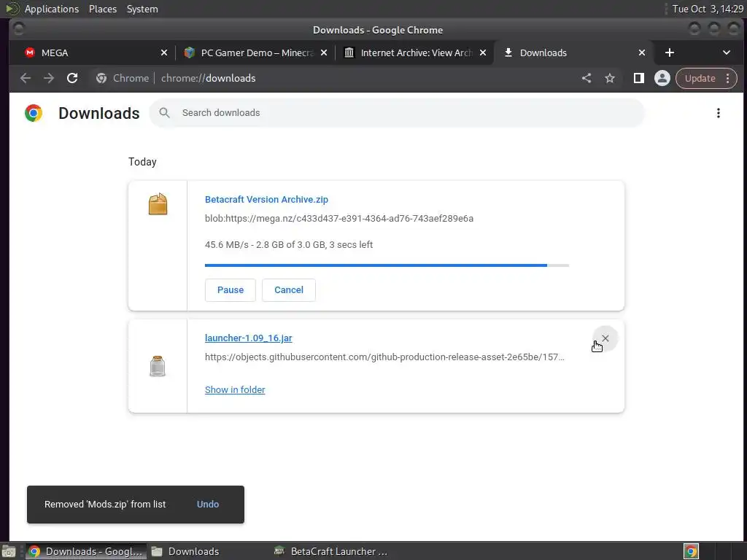Open the side panel icon
This screenshot has height=560, width=747.
[x=639, y=78]
